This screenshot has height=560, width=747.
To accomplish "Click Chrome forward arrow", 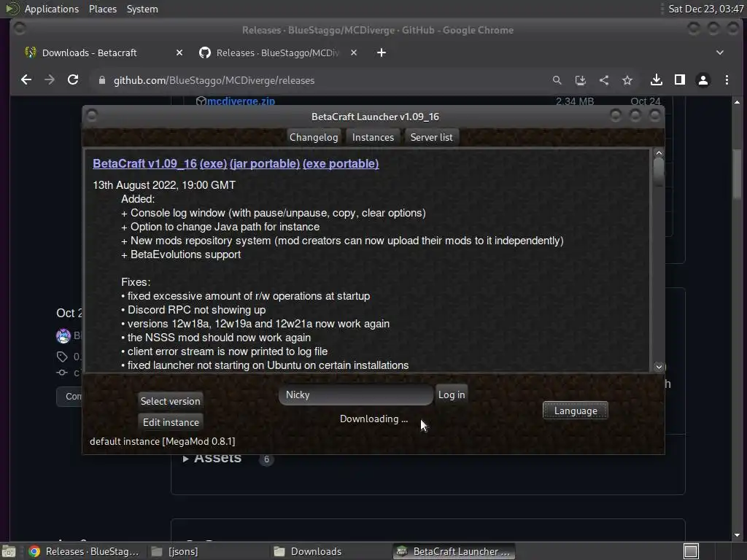I will pyautogui.click(x=50, y=80).
